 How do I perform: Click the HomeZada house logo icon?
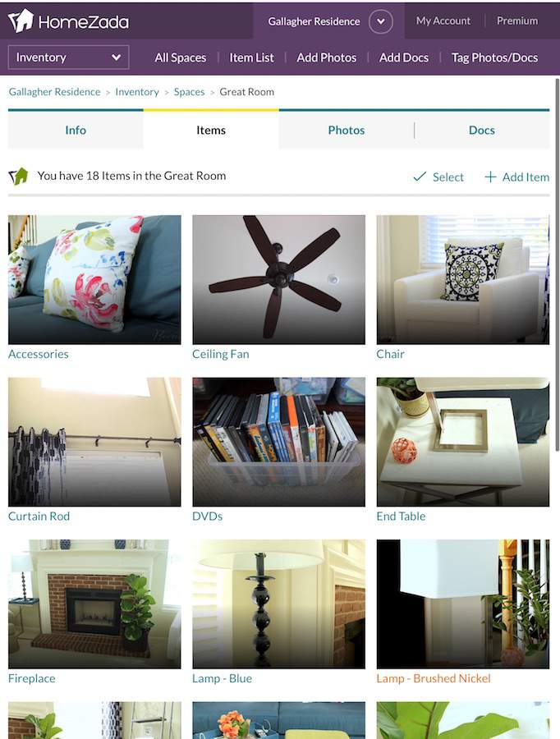point(21,21)
